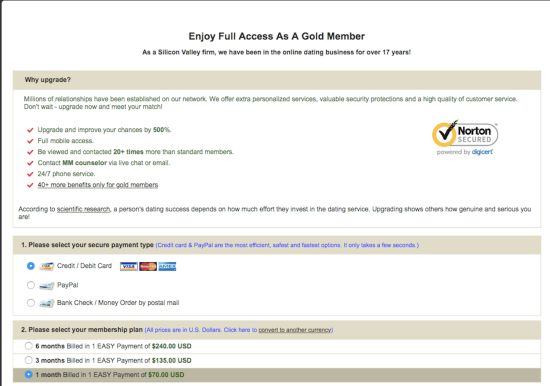Screen dimensions: 550x386
Task: Click convert to another currency link
Action: pos(295,330)
